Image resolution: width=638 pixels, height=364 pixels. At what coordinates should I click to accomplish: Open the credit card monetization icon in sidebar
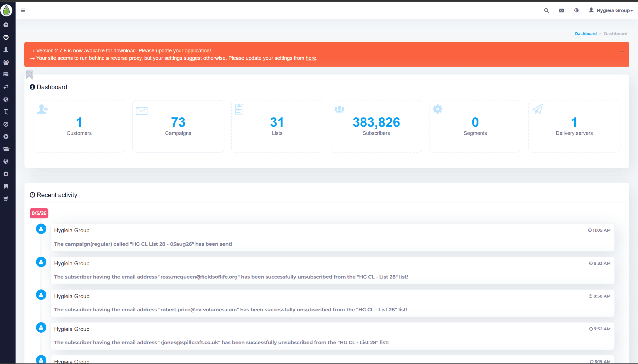[6, 74]
